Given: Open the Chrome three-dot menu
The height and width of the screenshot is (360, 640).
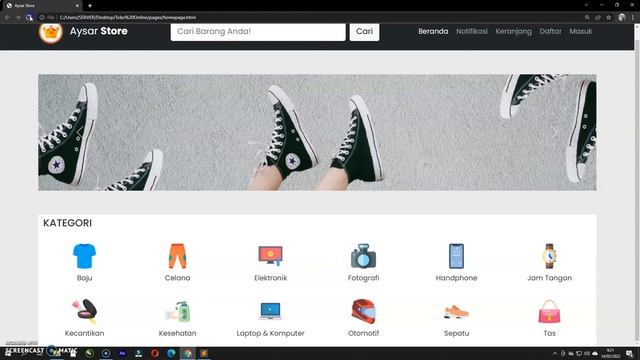Looking at the screenshot, I should pyautogui.click(x=633, y=17).
